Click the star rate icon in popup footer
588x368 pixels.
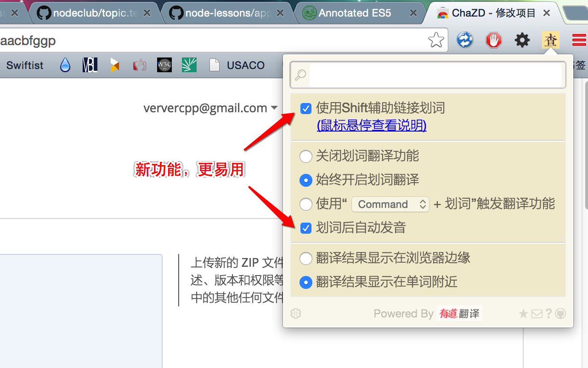click(x=523, y=314)
